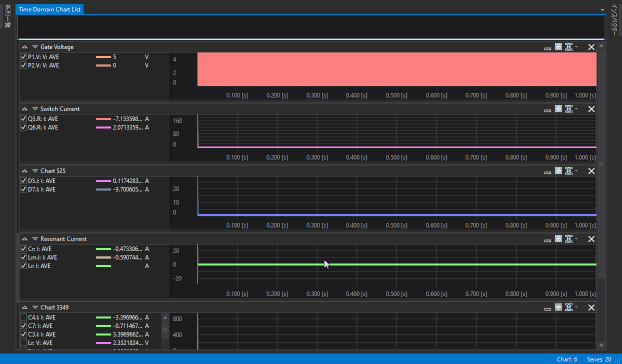The width and height of the screenshot is (622, 364).
Task: Click scroll-up arrow of main chart list
Action: tap(601, 46)
